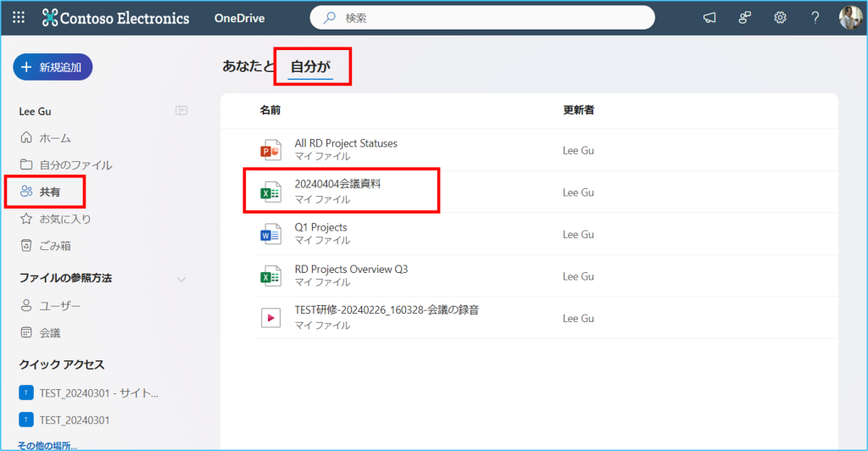Open the user profile avatar

[850, 18]
